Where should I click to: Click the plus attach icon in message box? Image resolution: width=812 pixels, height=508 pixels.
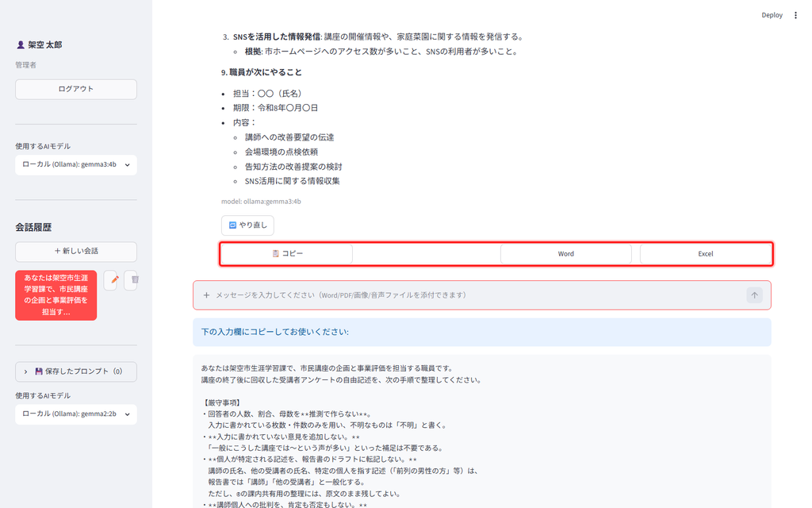[x=206, y=295]
